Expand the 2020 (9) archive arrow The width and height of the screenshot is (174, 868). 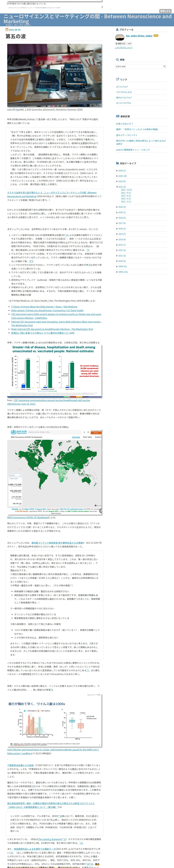(x=117, y=207)
